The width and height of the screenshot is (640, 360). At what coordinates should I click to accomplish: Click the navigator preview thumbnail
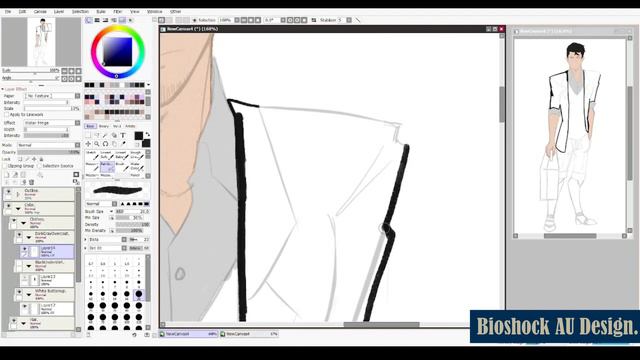click(x=41, y=42)
